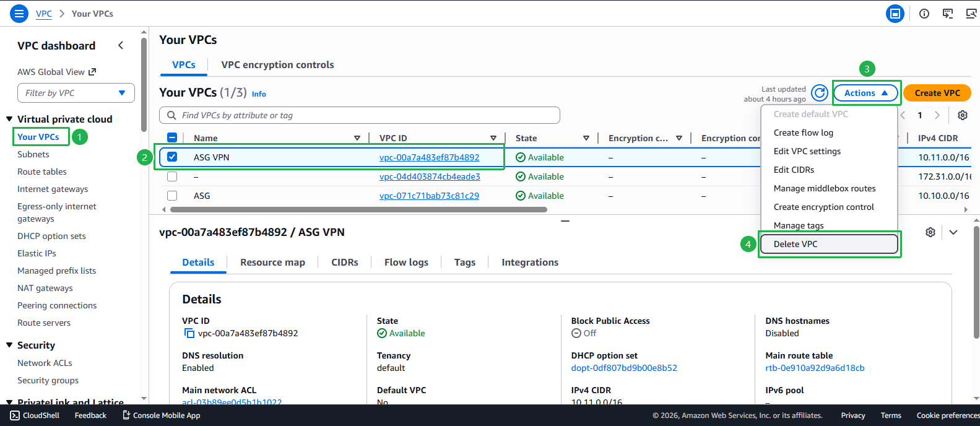Screen dimensions: 980x426
Task: Sort by Encryption c... column arrow
Action: [679, 138]
